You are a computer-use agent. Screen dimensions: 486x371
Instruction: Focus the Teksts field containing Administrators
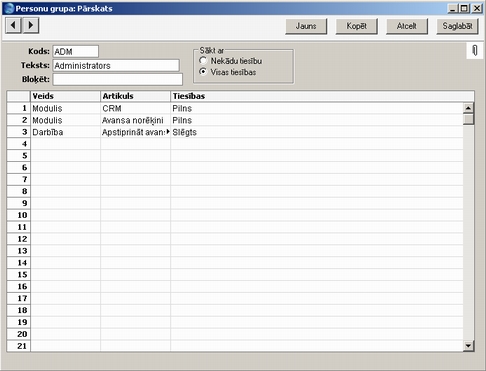click(x=116, y=66)
